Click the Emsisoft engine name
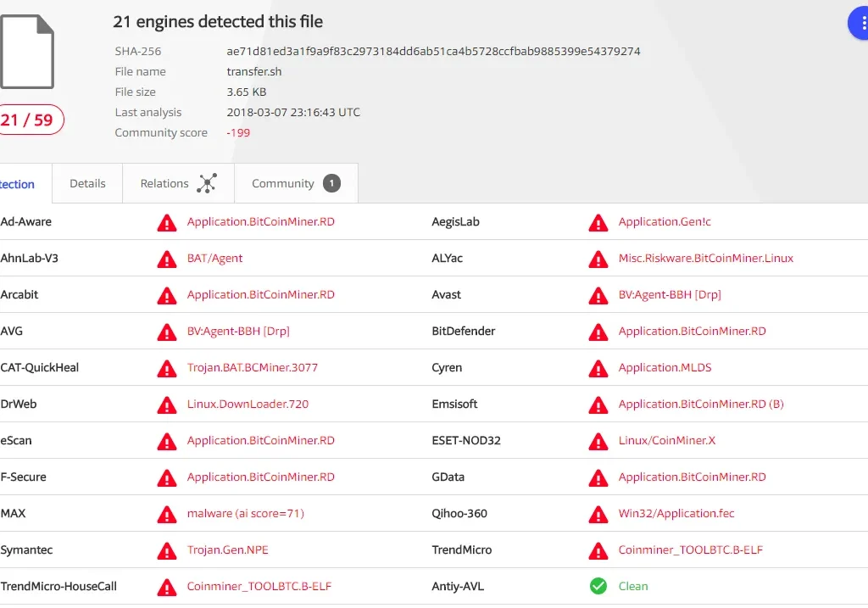 coord(454,404)
